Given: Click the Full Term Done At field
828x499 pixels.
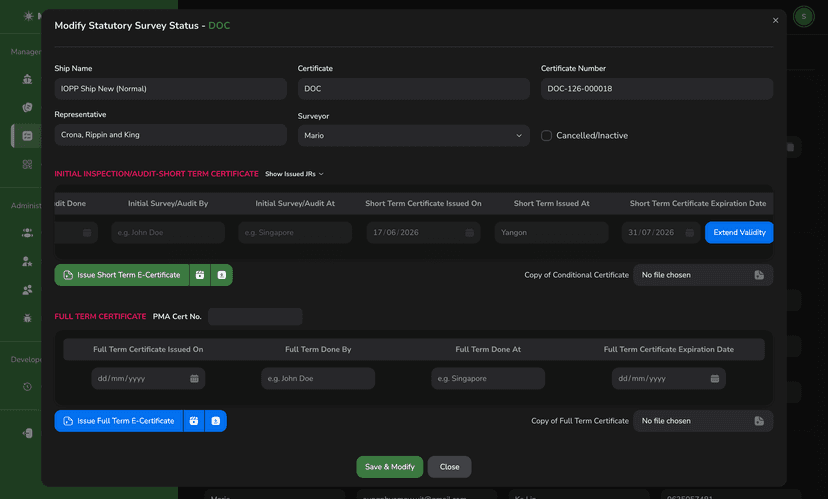Looking at the screenshot, I should (x=488, y=379).
